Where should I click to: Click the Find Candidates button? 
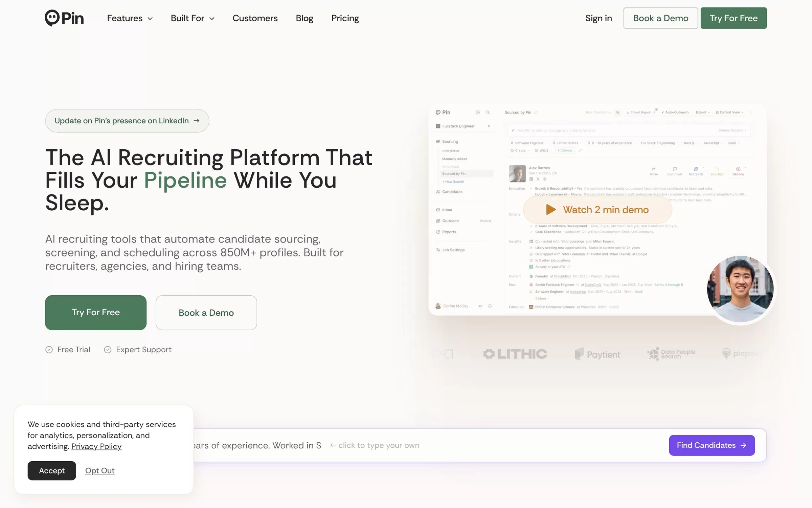712,445
